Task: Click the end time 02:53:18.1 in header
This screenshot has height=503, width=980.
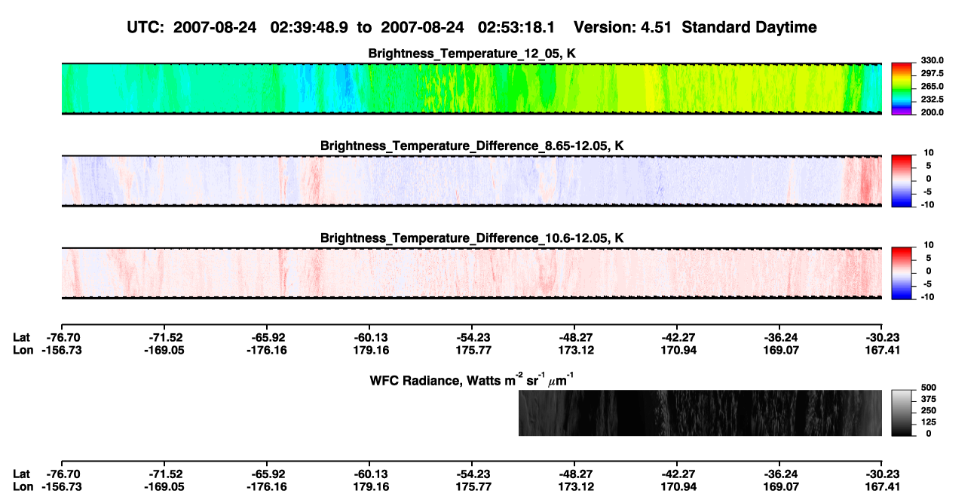Action: click(517, 28)
